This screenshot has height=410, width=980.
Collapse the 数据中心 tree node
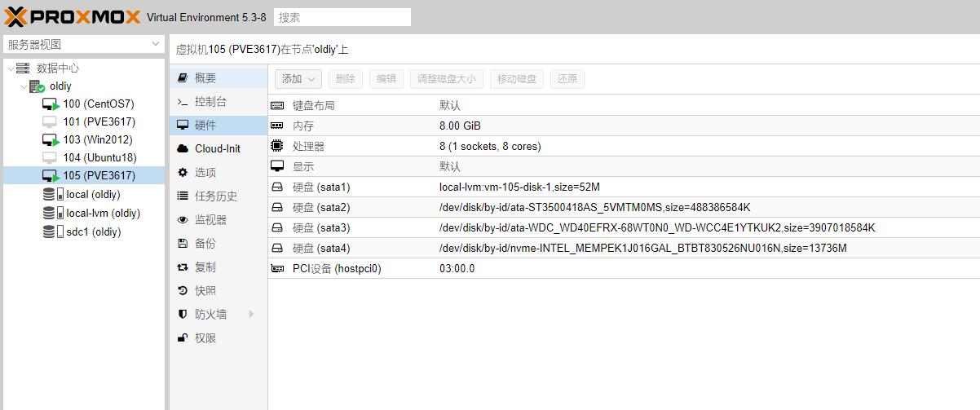point(11,68)
